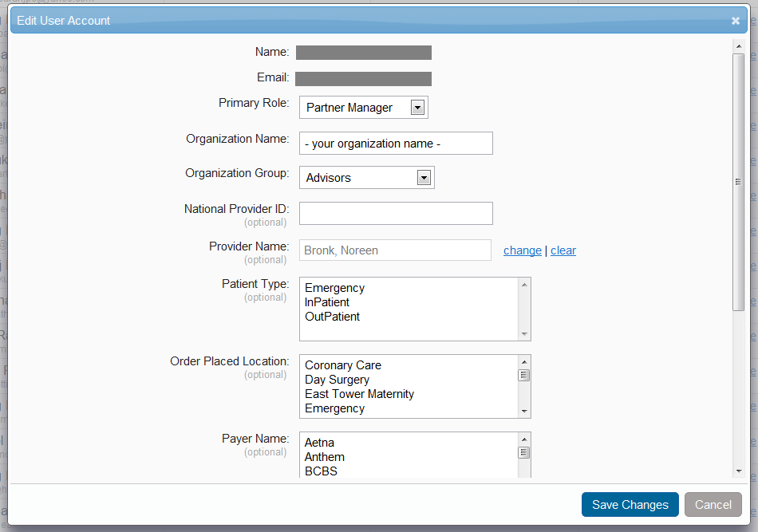The image size is (758, 532).
Task: Click the Provider Name field
Action: point(395,250)
